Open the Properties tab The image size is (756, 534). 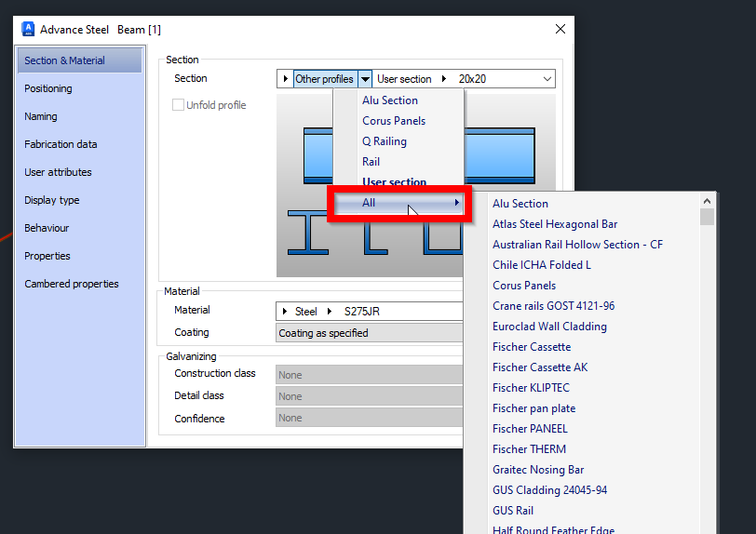click(47, 257)
